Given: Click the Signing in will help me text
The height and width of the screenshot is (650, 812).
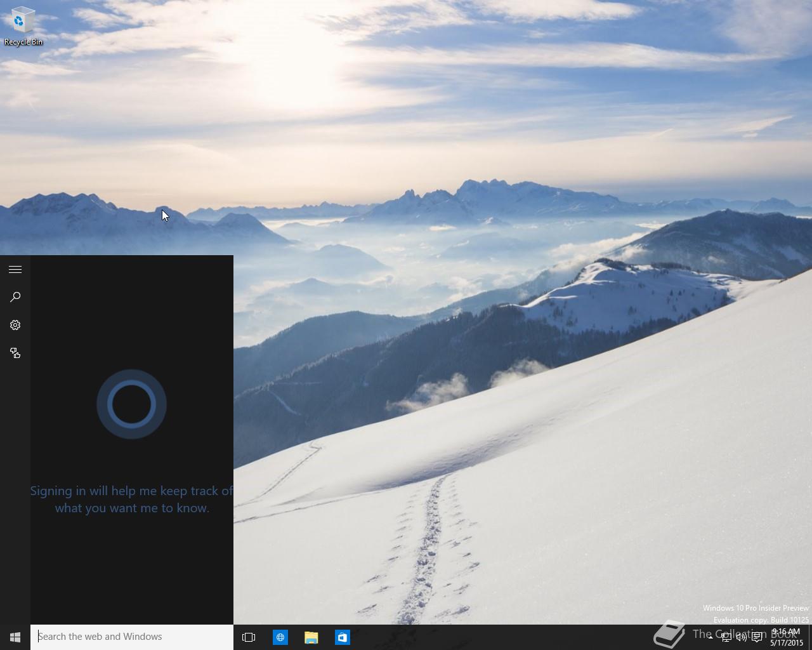Looking at the screenshot, I should coord(132,499).
